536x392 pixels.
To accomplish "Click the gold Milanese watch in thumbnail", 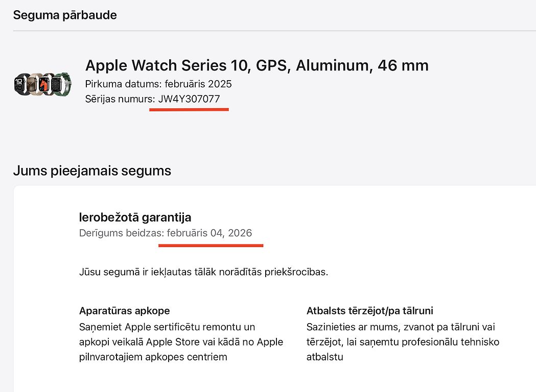I will (33, 84).
